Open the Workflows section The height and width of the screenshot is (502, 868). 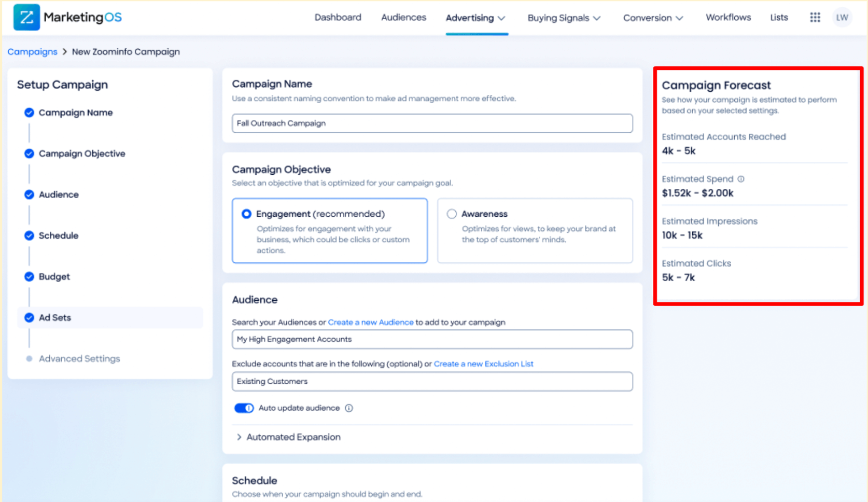point(728,17)
